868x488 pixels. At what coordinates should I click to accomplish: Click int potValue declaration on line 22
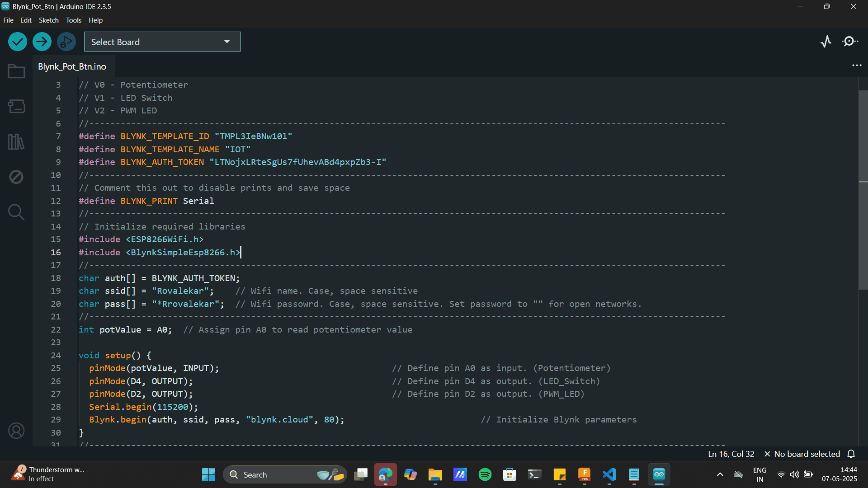click(125, 329)
